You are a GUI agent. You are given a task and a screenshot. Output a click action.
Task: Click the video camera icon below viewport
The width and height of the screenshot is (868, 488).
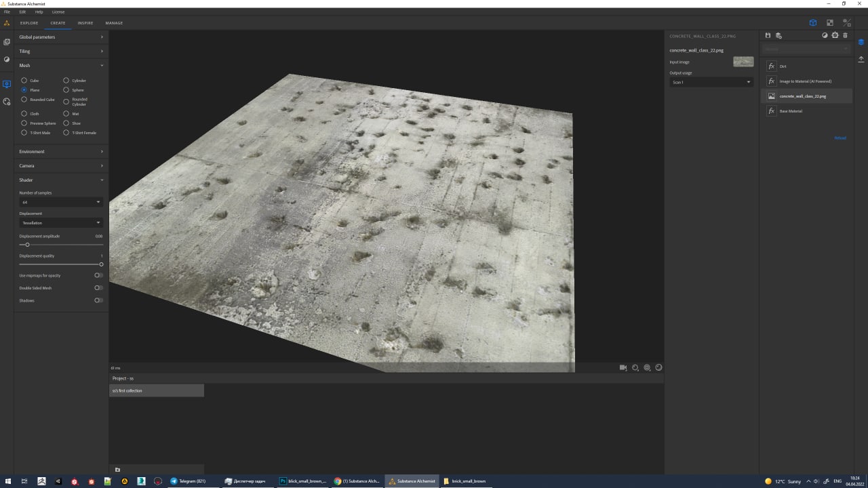point(623,367)
